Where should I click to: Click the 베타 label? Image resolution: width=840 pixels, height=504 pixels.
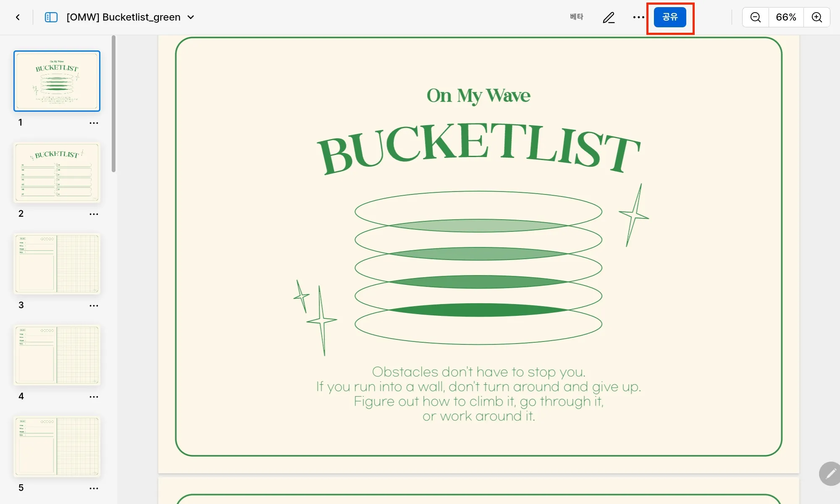[x=576, y=17]
